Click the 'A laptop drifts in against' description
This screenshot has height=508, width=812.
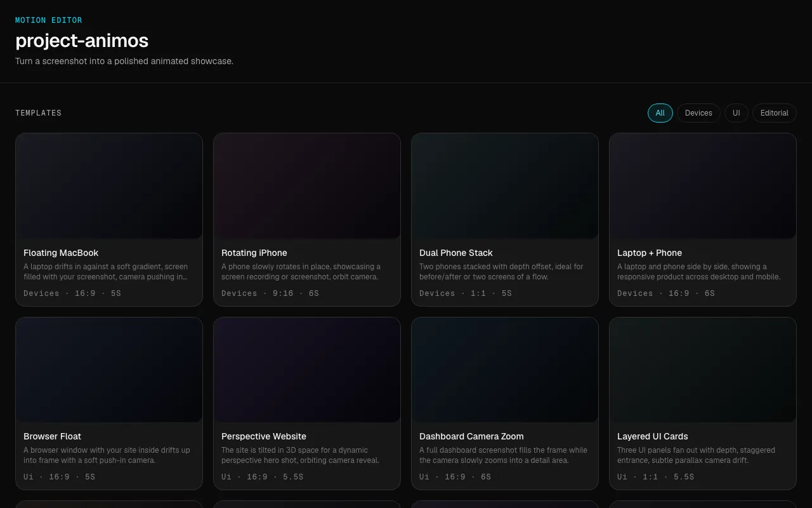coord(106,272)
